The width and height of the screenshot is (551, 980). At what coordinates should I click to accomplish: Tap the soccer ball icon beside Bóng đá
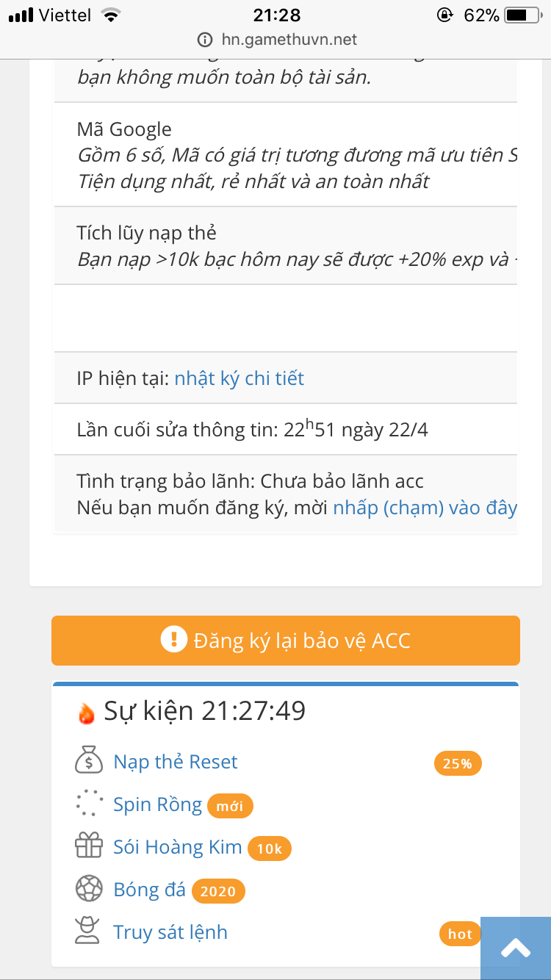tap(89, 889)
